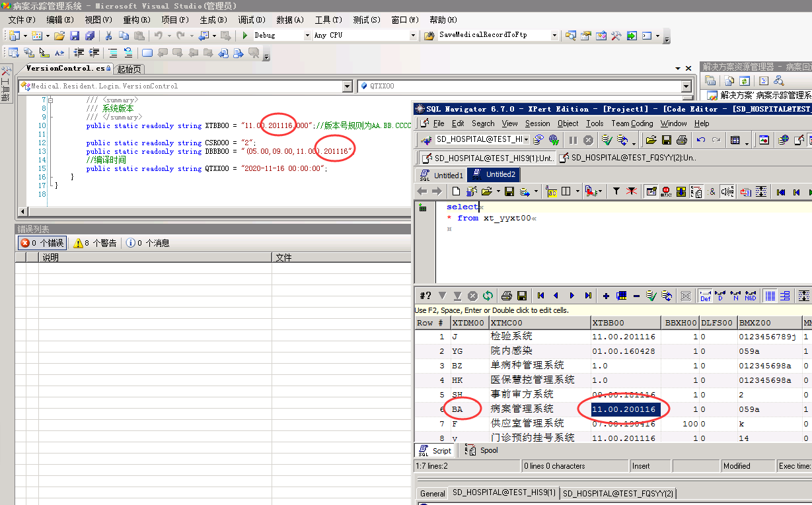Cut icon in Visual Studio toolbar

point(108,36)
